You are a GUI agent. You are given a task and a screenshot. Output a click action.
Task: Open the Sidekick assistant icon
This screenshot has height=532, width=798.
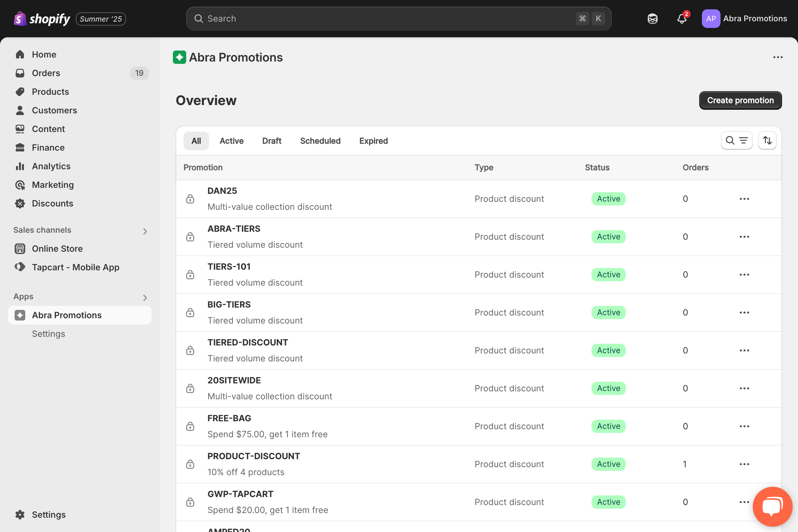click(x=652, y=19)
